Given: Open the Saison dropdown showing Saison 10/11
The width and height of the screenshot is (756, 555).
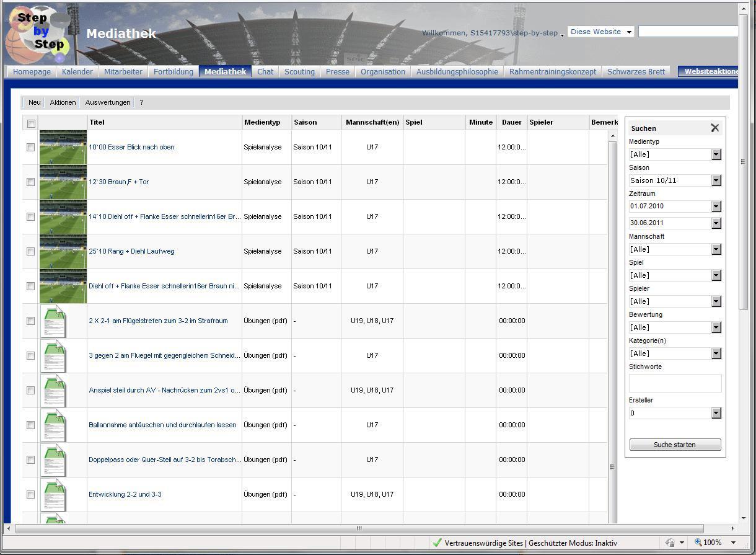Looking at the screenshot, I should [716, 180].
